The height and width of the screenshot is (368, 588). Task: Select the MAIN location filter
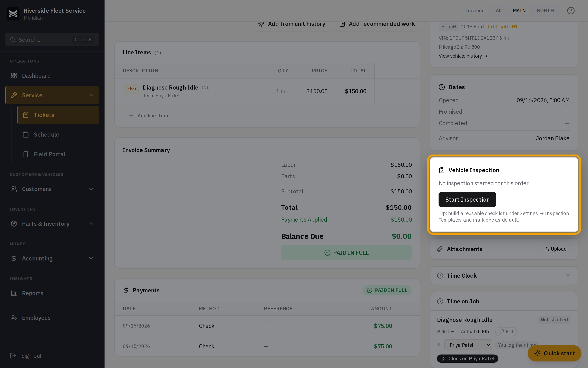coord(519,11)
